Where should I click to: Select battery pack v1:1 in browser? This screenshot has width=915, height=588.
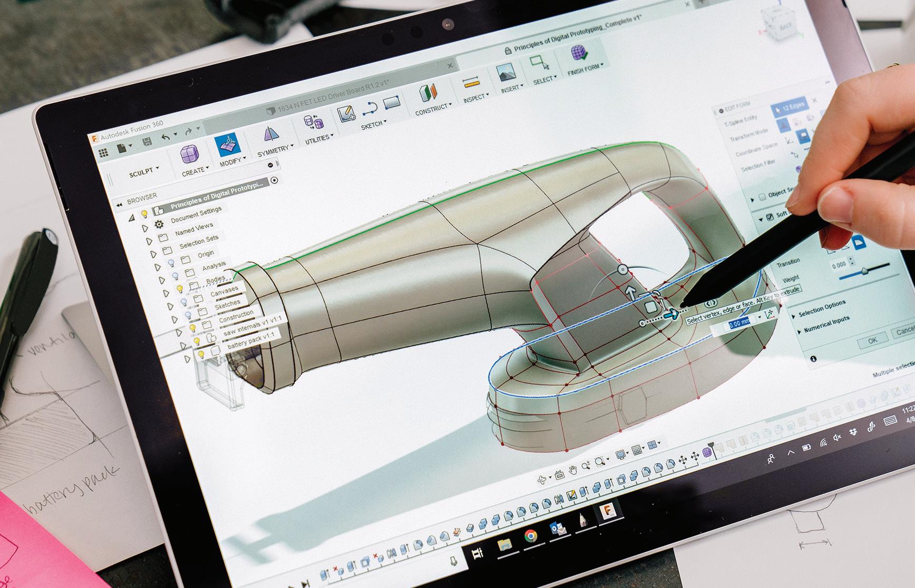[250, 341]
